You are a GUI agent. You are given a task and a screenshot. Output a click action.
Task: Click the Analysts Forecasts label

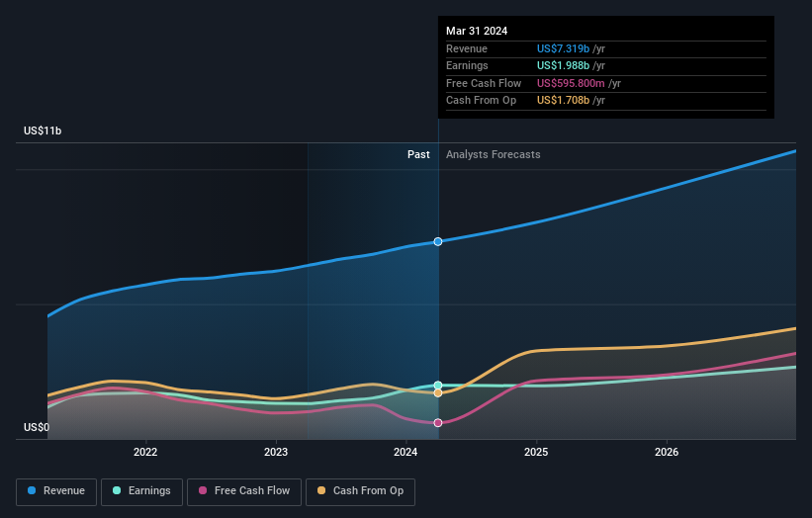tap(493, 155)
